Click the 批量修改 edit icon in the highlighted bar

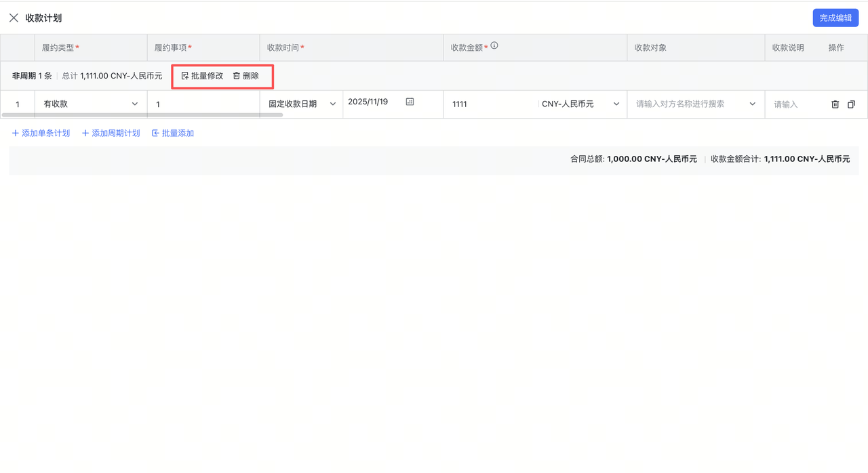[x=184, y=76]
